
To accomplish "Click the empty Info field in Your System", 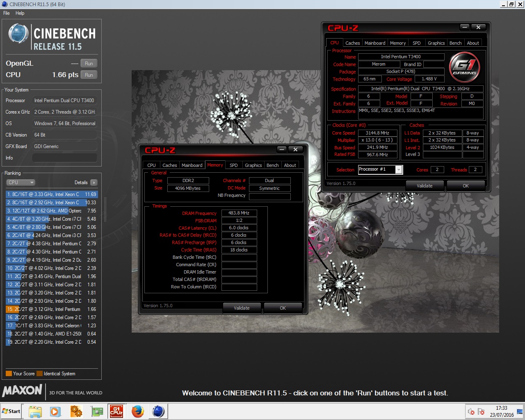I will click(x=65, y=158).
